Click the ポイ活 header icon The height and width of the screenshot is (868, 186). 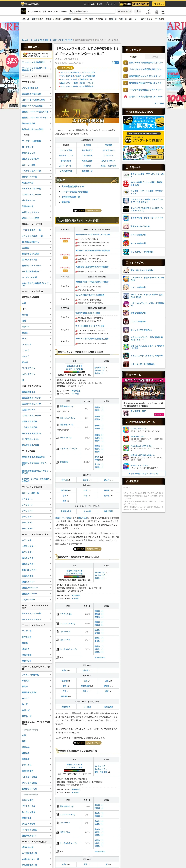coord(111,4)
